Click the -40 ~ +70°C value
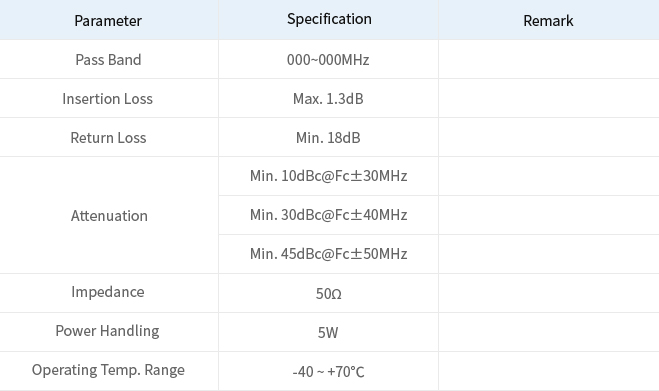 [328, 372]
